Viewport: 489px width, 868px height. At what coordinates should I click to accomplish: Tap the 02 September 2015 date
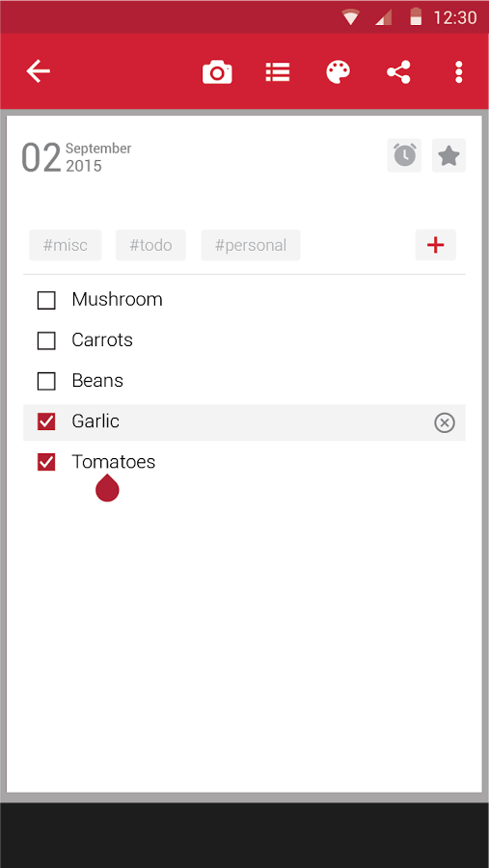76,157
